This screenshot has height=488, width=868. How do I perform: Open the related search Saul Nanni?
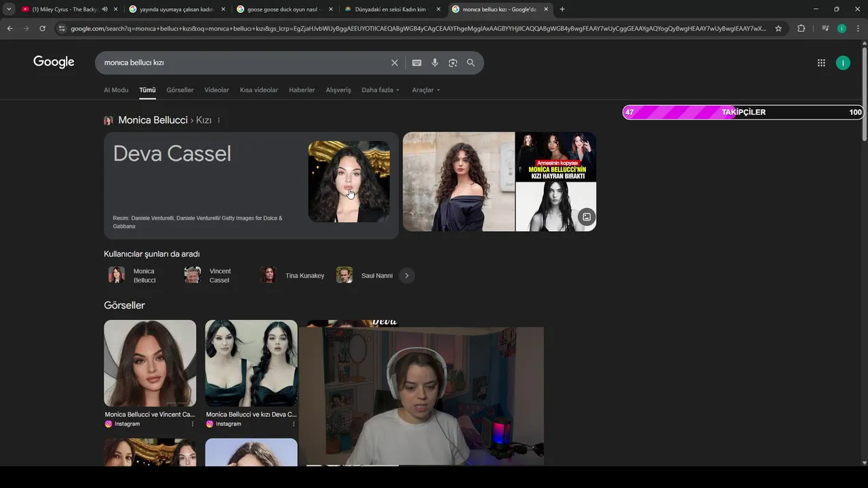[365, 275]
